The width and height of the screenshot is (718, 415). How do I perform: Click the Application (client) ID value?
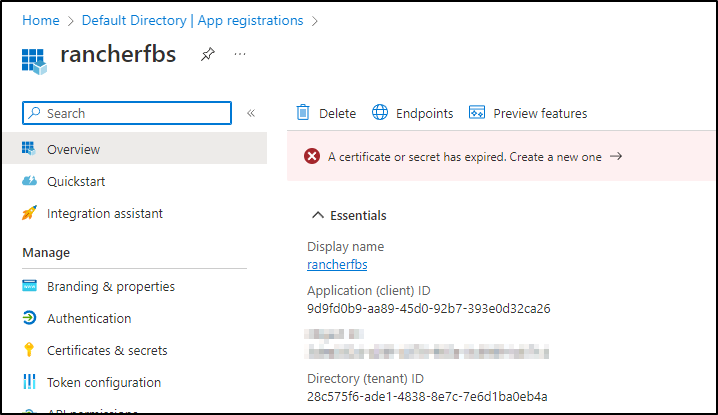coord(429,309)
